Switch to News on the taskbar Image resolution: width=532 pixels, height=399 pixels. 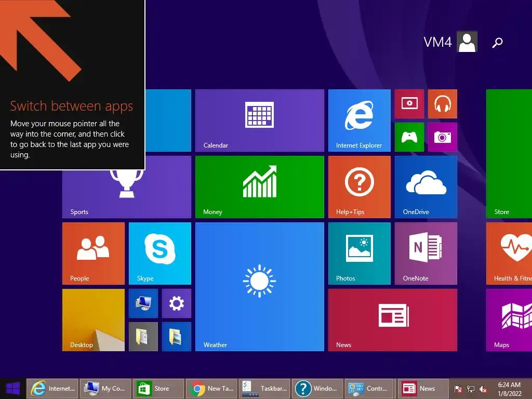coord(423,389)
